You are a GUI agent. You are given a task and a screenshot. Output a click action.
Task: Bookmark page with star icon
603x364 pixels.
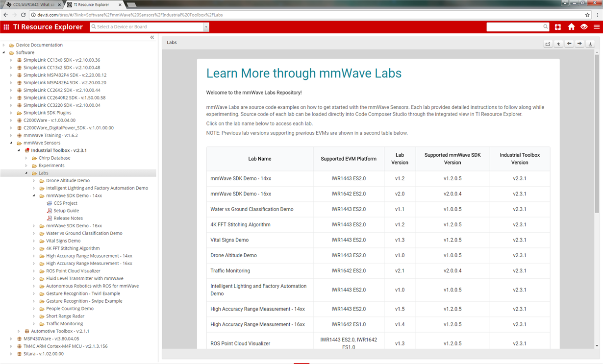pos(587,15)
